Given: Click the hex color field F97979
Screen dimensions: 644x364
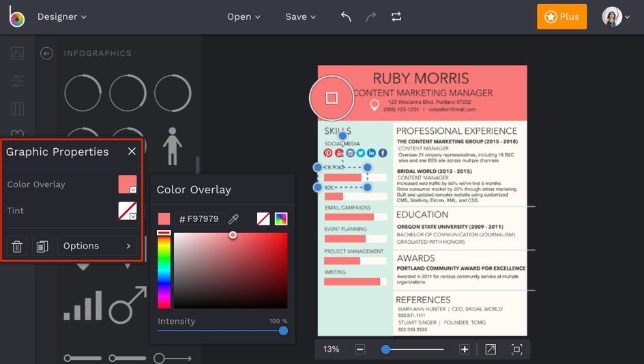Looking at the screenshot, I should click(199, 219).
